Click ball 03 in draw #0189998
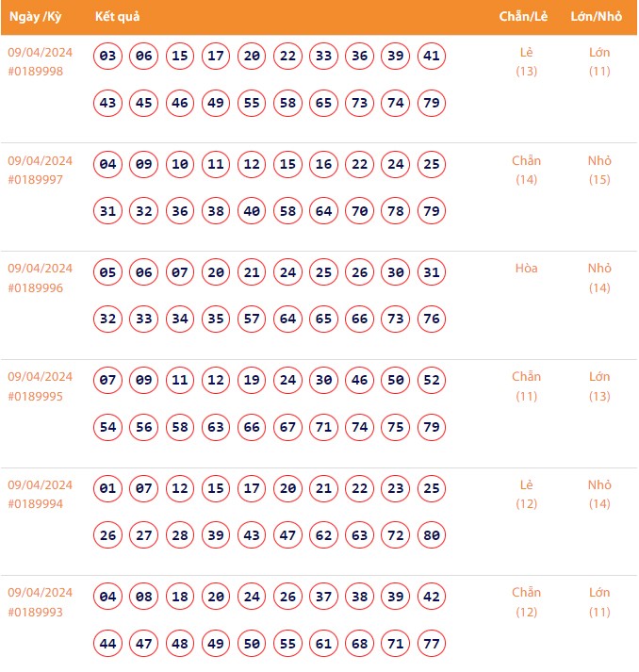 [108, 57]
